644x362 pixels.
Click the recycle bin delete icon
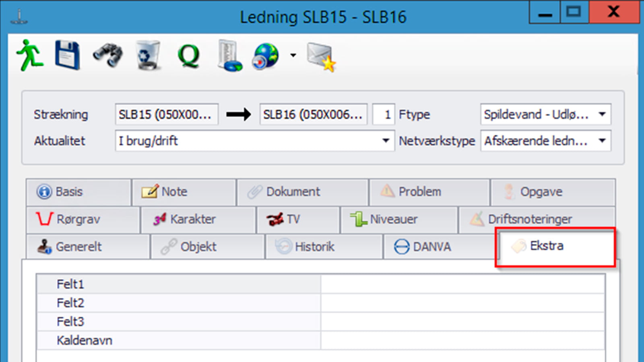148,56
